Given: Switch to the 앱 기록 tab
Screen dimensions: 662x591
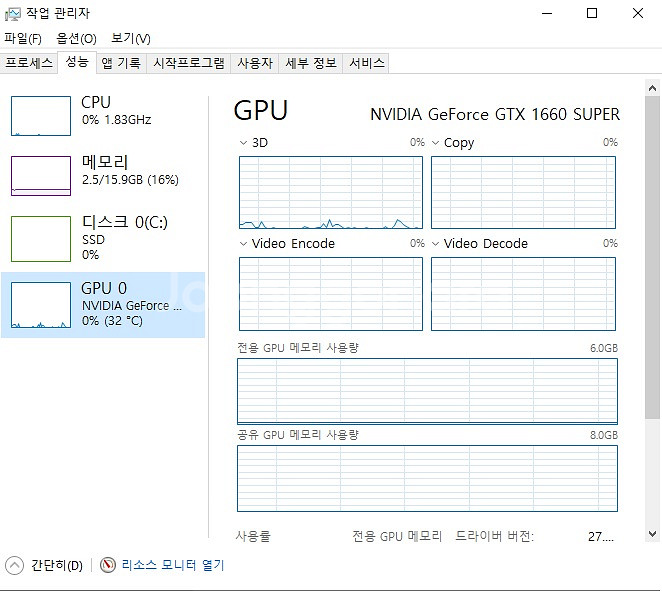Looking at the screenshot, I should (x=121, y=63).
